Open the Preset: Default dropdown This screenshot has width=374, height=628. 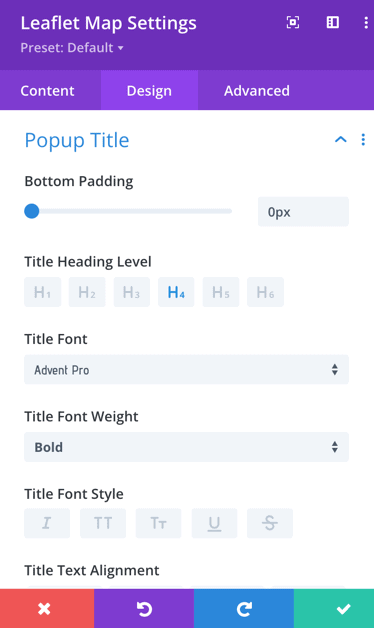click(72, 48)
